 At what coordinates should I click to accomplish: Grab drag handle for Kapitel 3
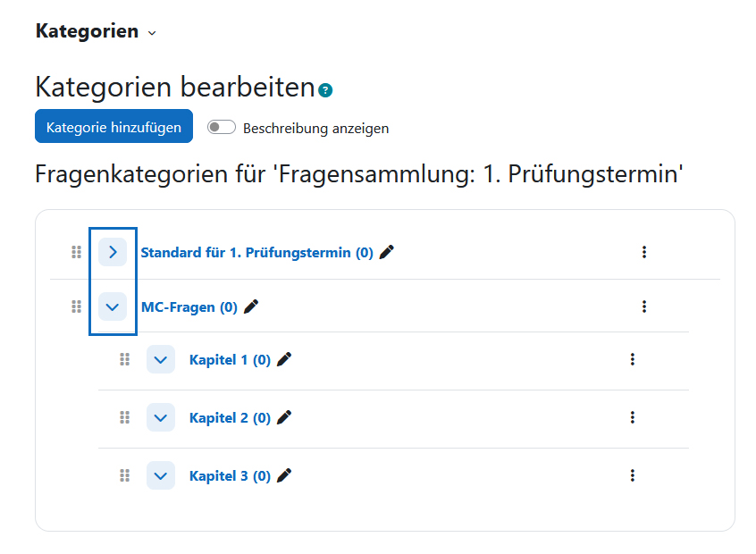[x=124, y=476]
